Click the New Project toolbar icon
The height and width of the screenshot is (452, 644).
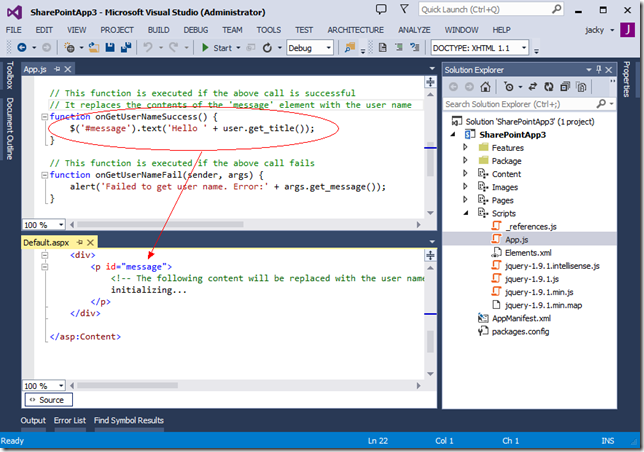[69, 48]
